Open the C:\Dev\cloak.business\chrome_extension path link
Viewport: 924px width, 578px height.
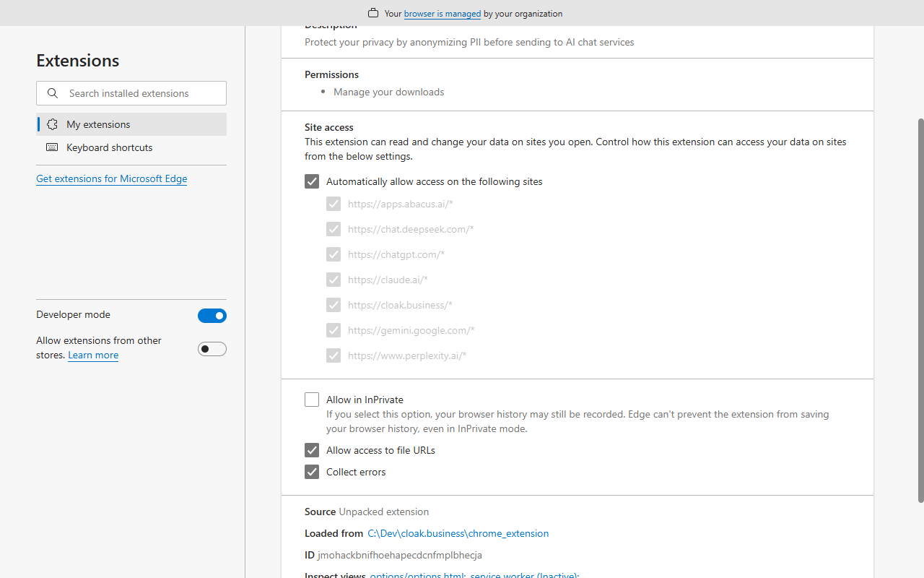point(458,533)
